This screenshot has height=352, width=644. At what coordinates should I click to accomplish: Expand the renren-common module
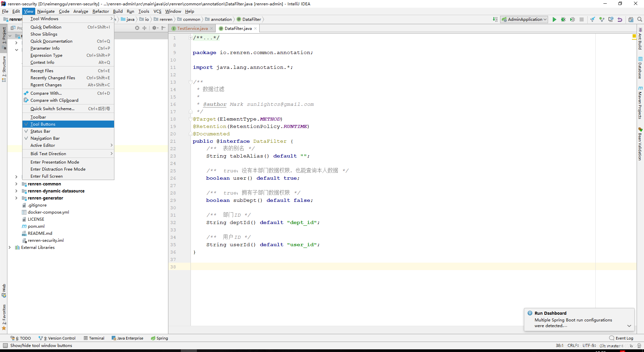[x=16, y=184]
